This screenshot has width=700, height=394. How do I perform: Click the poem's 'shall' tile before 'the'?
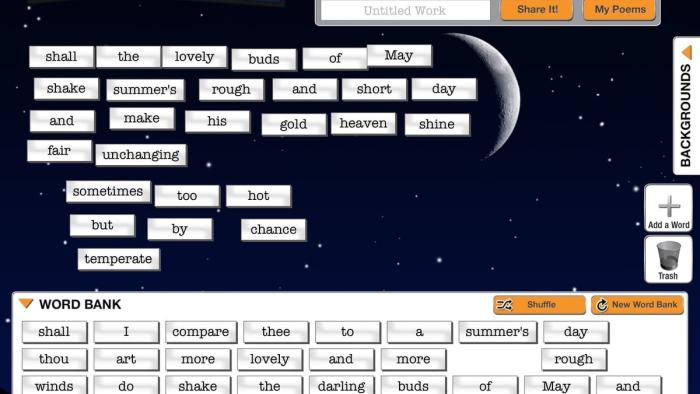pos(62,57)
